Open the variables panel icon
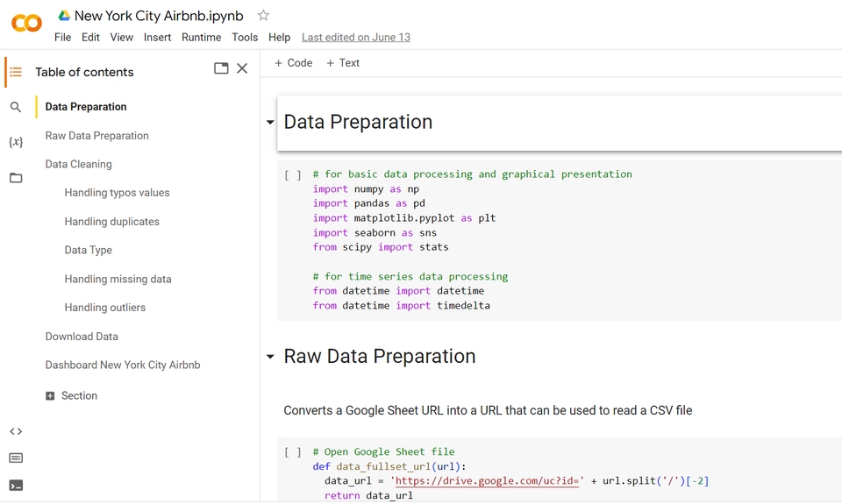 pos(16,142)
